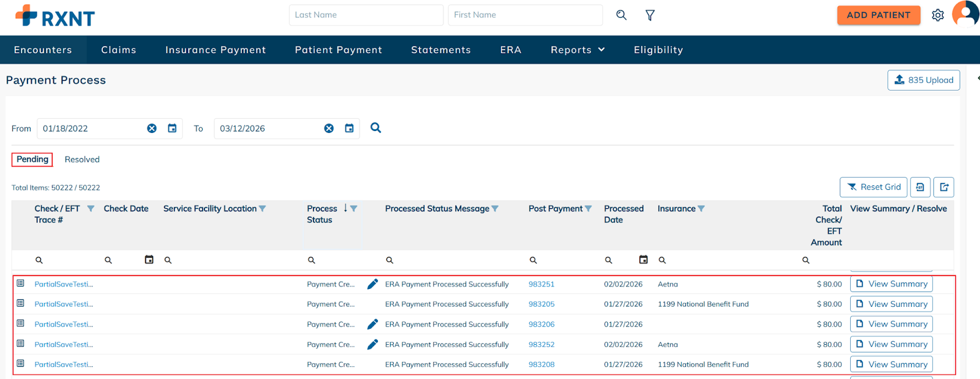The image size is (980, 379).
Task: Open post payment link 983205
Action: 541,304
